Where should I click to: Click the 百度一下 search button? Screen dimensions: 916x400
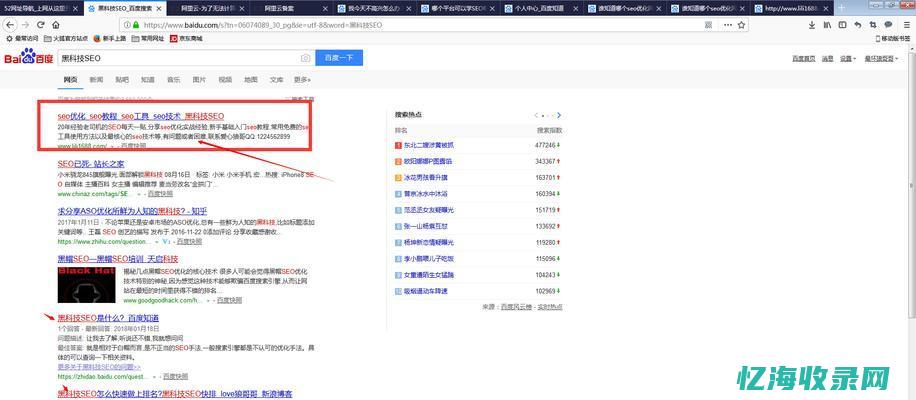click(x=339, y=58)
